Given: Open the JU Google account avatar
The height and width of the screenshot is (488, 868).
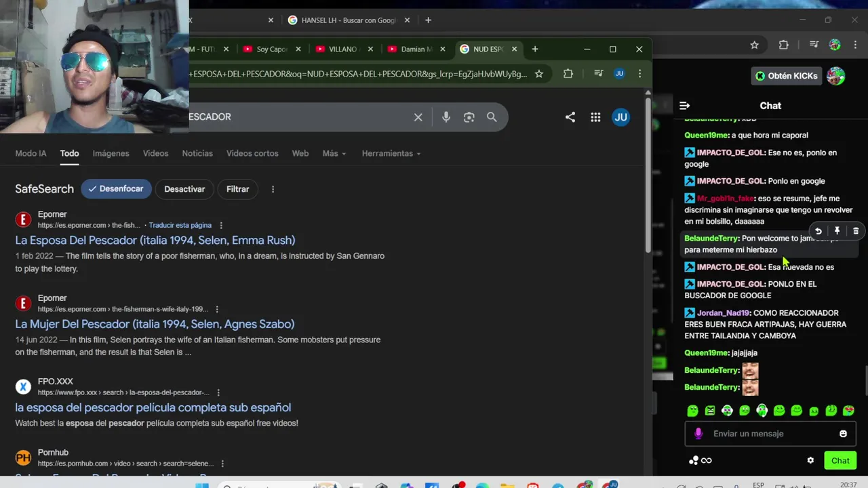Looking at the screenshot, I should pos(620,117).
